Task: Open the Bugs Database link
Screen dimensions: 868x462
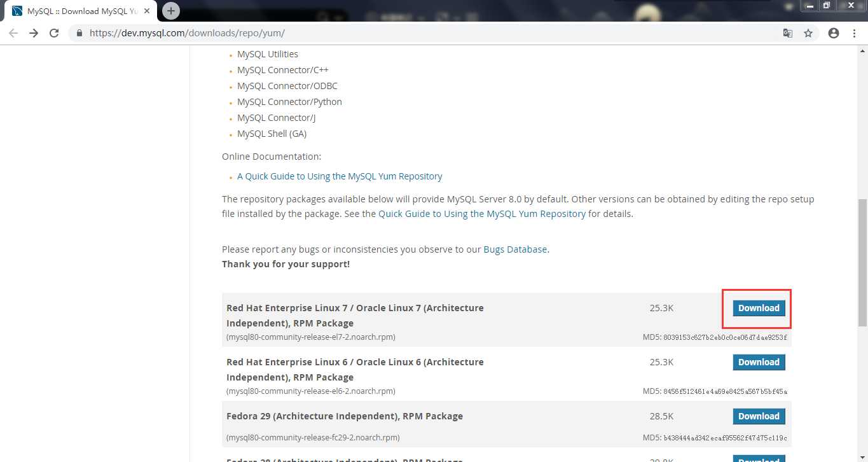Action: pos(515,249)
